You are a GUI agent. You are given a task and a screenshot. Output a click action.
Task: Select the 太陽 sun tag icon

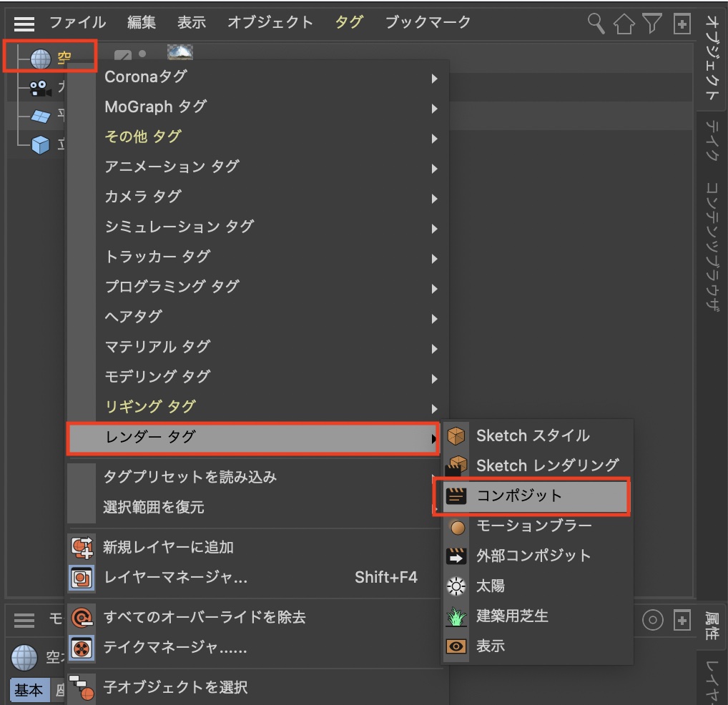coord(456,586)
